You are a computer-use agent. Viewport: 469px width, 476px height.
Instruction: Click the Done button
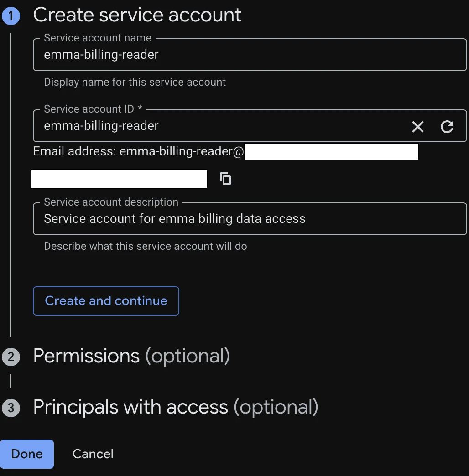point(27,454)
